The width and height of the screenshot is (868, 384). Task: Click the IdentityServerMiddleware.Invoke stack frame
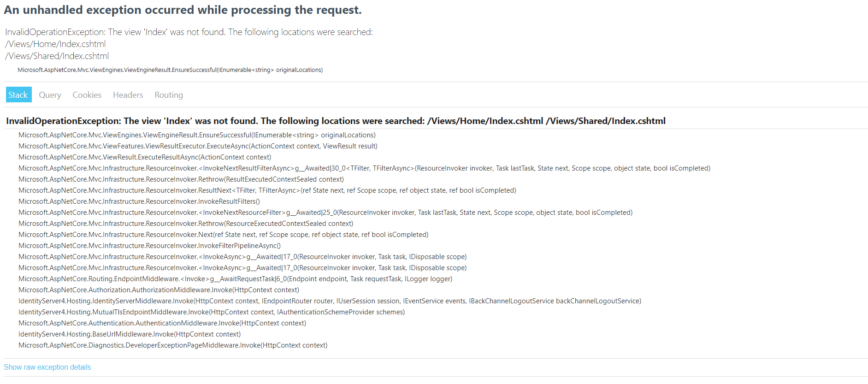click(330, 301)
